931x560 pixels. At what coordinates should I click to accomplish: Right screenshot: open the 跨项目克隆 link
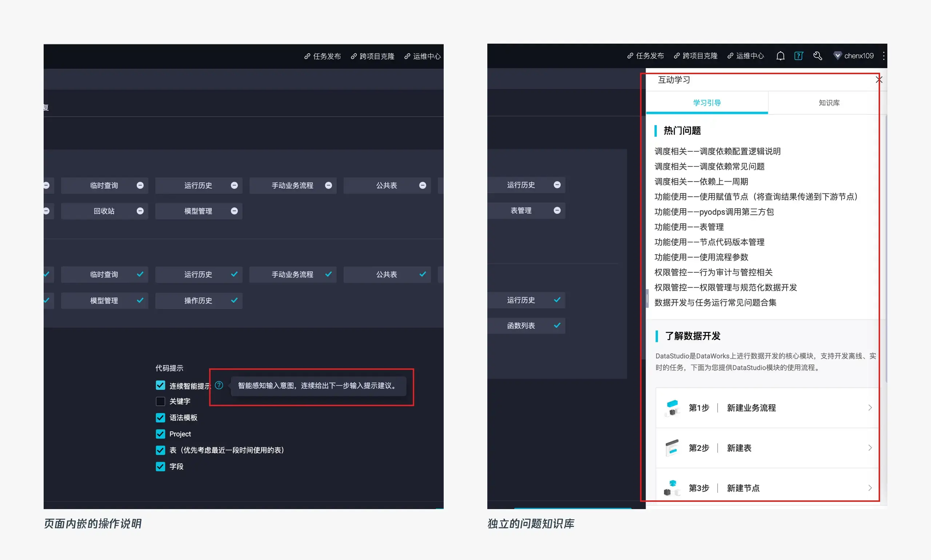(x=695, y=56)
